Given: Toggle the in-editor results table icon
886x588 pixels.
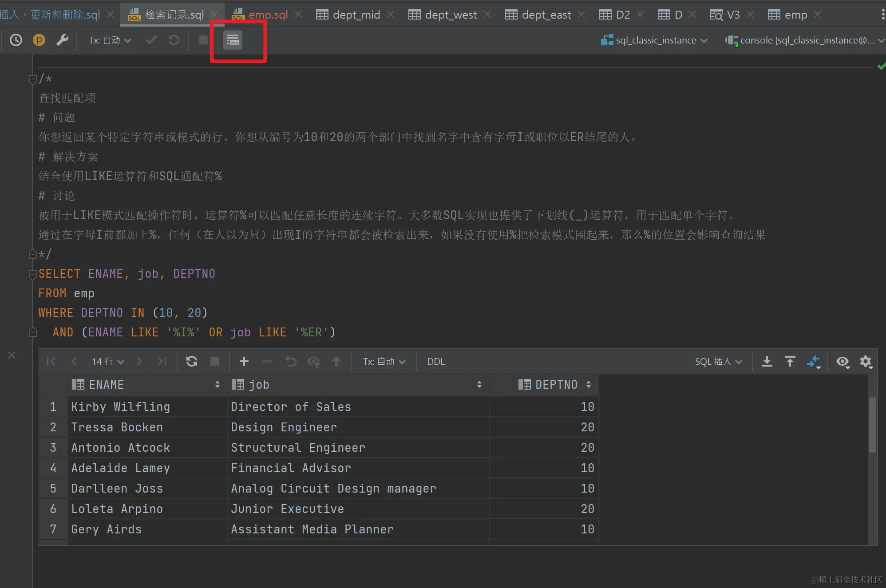Looking at the screenshot, I should coord(233,40).
